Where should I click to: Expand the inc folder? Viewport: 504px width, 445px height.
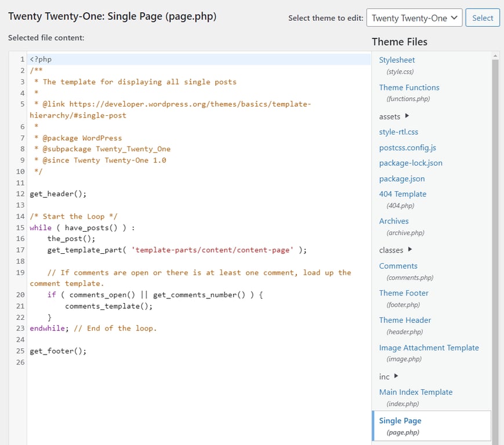(385, 377)
